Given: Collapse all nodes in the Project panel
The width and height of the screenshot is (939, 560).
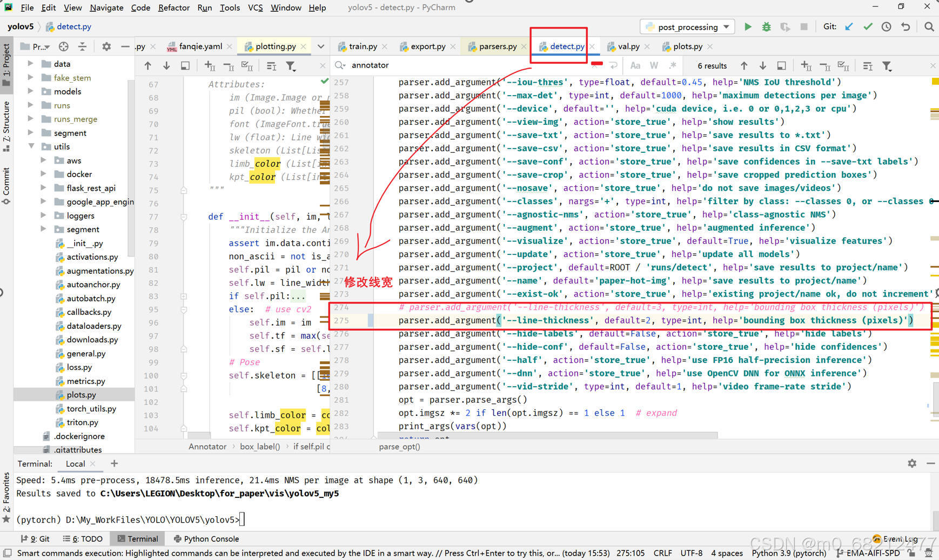Looking at the screenshot, I should (x=82, y=46).
